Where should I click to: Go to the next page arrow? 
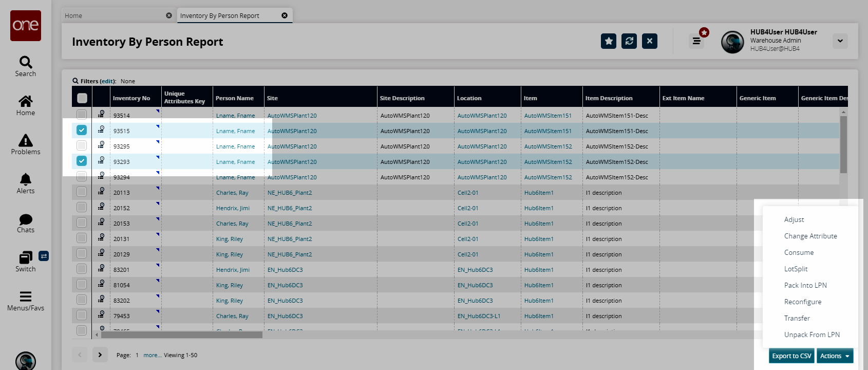tap(100, 355)
